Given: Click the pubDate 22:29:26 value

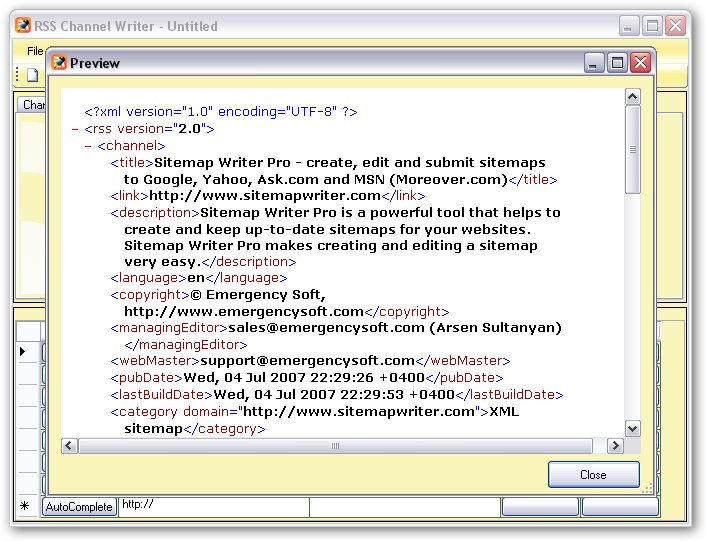Looking at the screenshot, I should 342,377.
